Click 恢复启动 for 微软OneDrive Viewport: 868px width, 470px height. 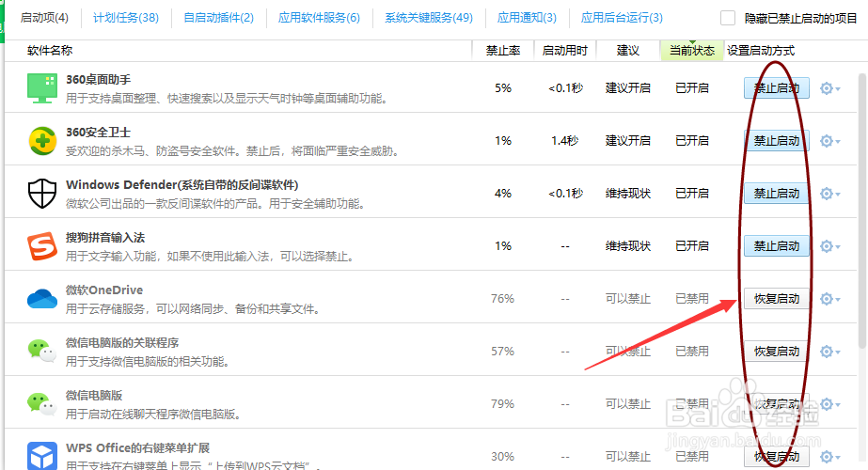[776, 298]
